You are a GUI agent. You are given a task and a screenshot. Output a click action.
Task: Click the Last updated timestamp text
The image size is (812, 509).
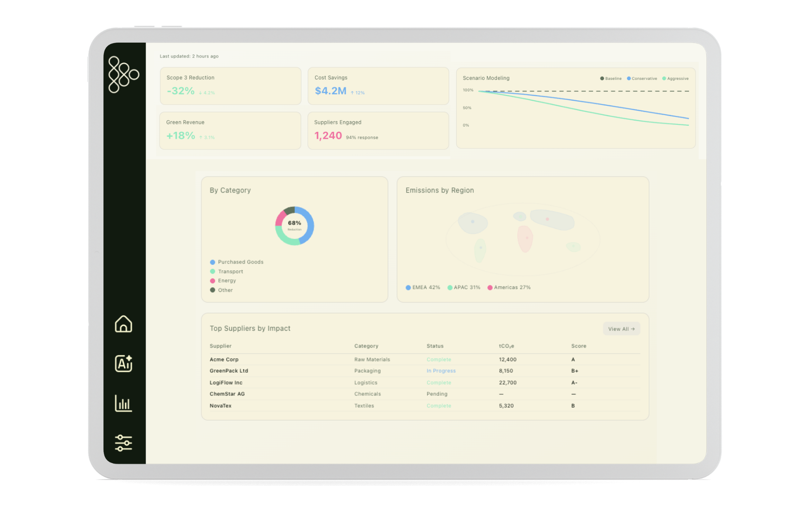pos(189,56)
